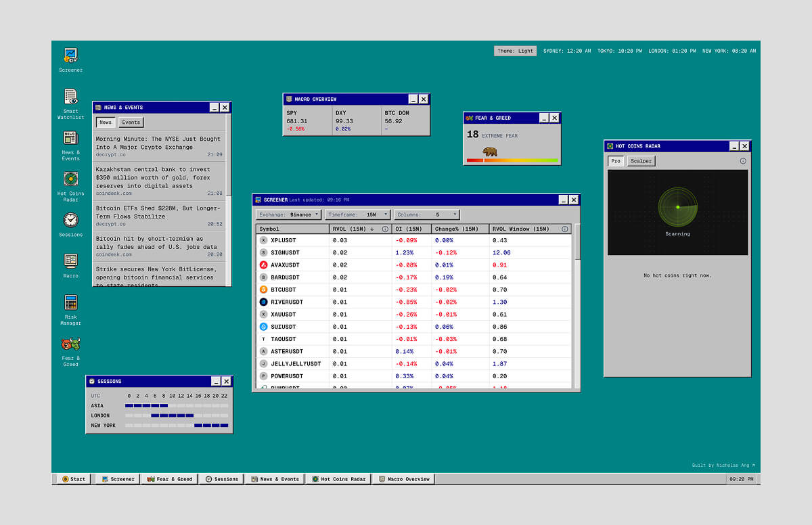Select the Pro radar mode

(x=616, y=161)
